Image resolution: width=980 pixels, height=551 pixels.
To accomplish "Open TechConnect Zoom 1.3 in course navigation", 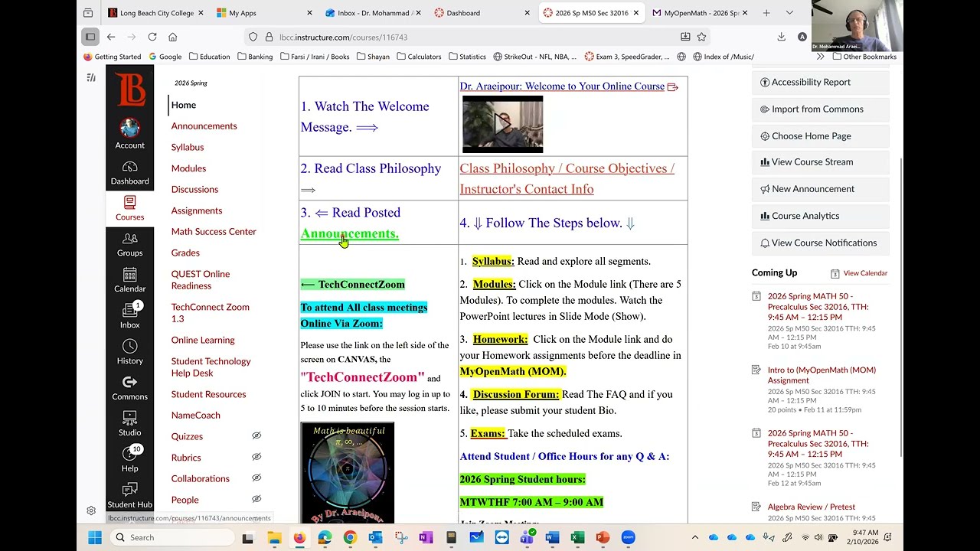I will click(x=210, y=313).
